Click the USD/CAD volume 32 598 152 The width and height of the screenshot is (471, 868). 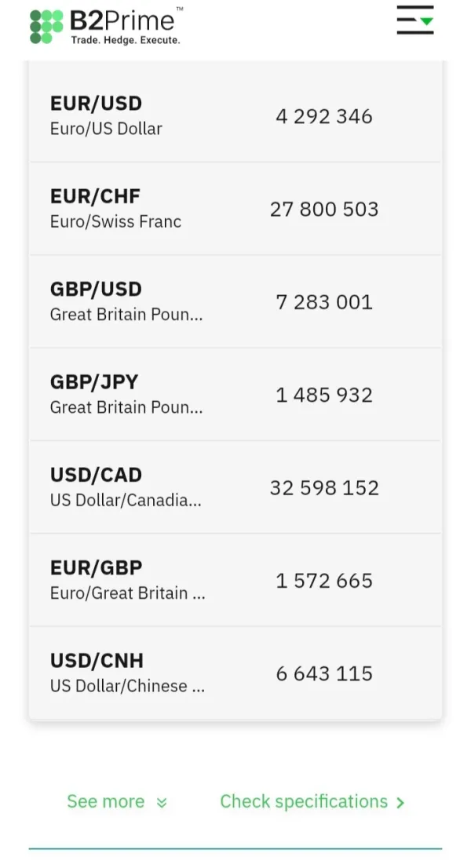[x=324, y=487]
